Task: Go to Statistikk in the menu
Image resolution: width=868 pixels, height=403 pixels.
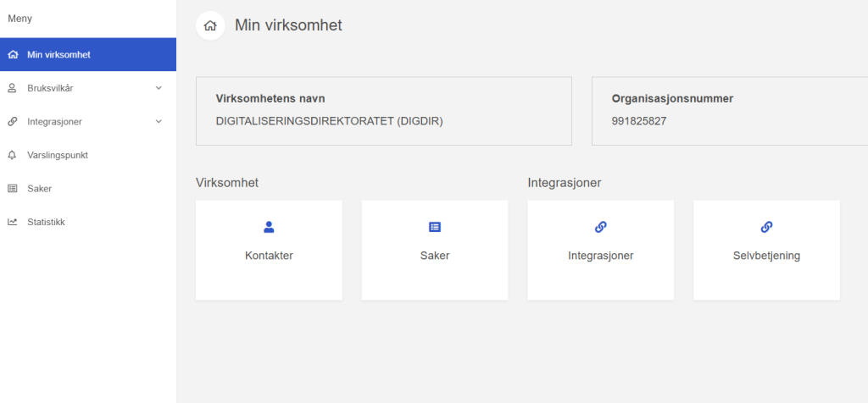Action: click(46, 223)
